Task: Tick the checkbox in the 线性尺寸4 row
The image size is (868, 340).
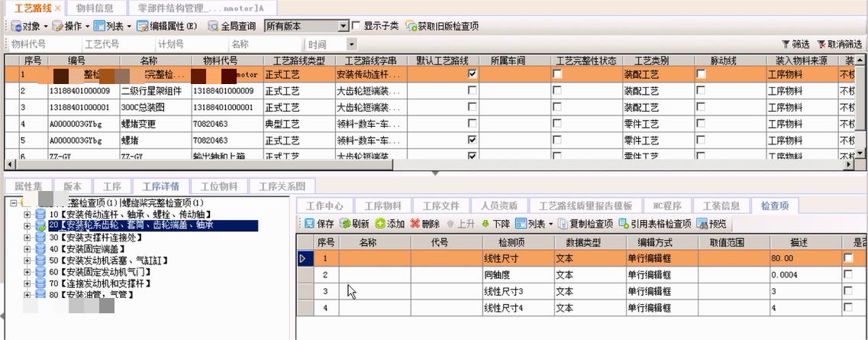Action: click(847, 307)
